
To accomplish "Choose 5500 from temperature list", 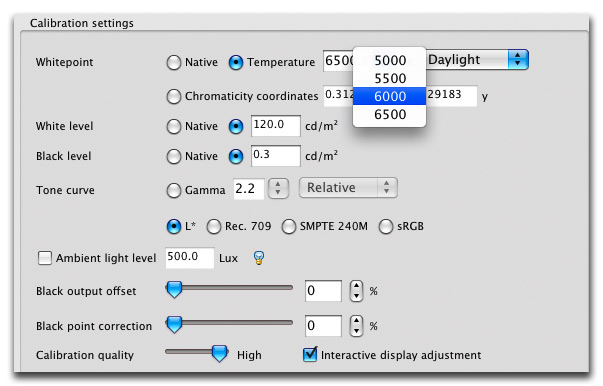I will [390, 78].
